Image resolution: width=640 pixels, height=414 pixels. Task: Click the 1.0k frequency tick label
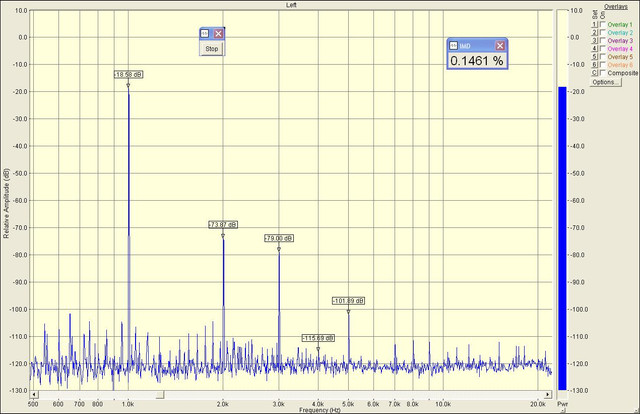128,404
